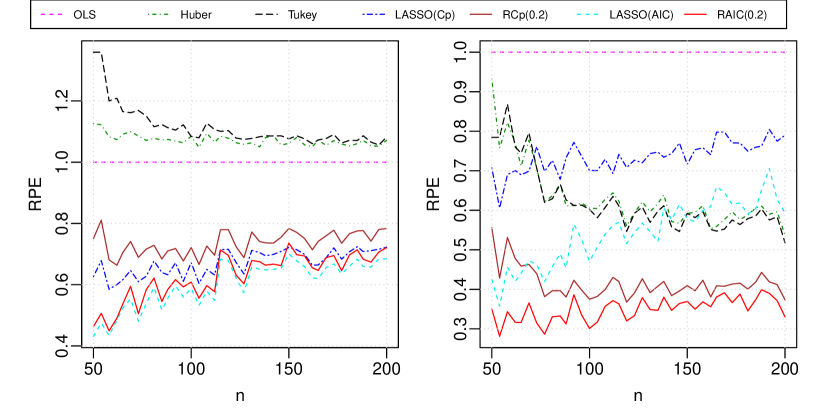This screenshot has width=817, height=409.
Task: Click the magenta OLS line in right plot
Action: coord(640,52)
